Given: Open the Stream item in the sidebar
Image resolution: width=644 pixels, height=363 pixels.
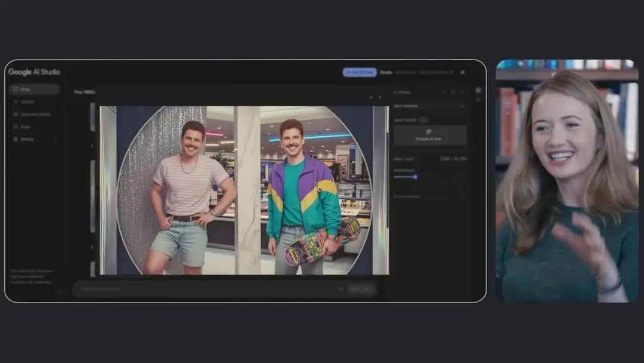Looking at the screenshot, I should [27, 102].
